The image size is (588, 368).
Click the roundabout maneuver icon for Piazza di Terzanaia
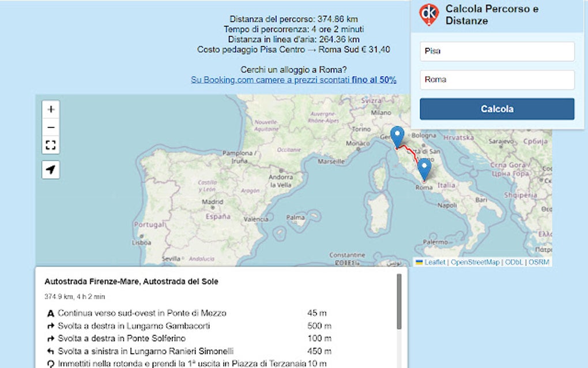[x=51, y=363]
